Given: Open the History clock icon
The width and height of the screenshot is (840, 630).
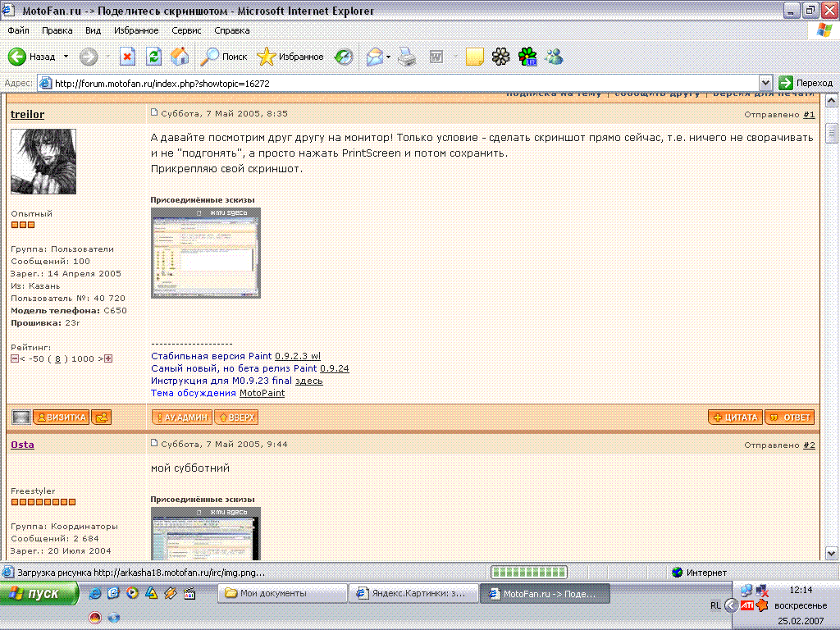Looking at the screenshot, I should pyautogui.click(x=344, y=57).
